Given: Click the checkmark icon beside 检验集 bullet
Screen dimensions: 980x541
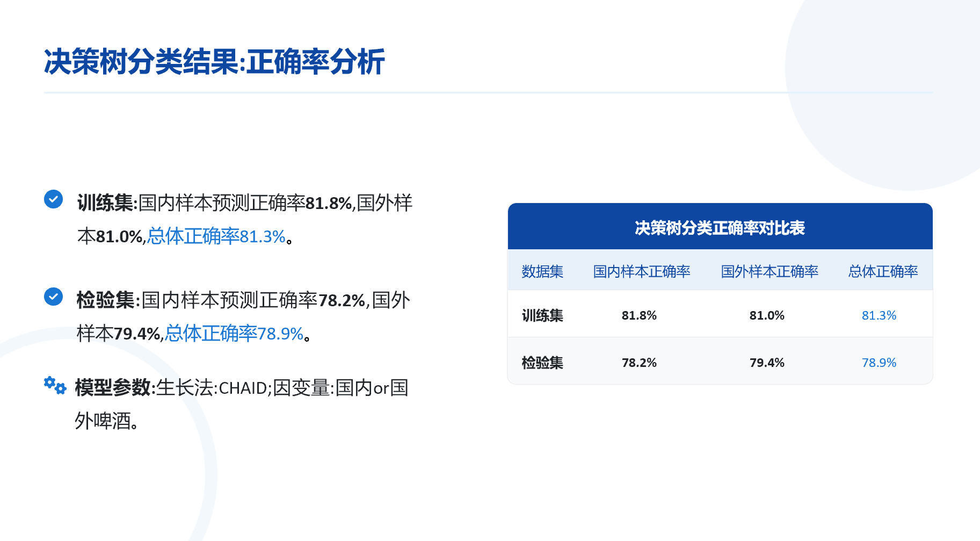Looking at the screenshot, I should click(53, 297).
